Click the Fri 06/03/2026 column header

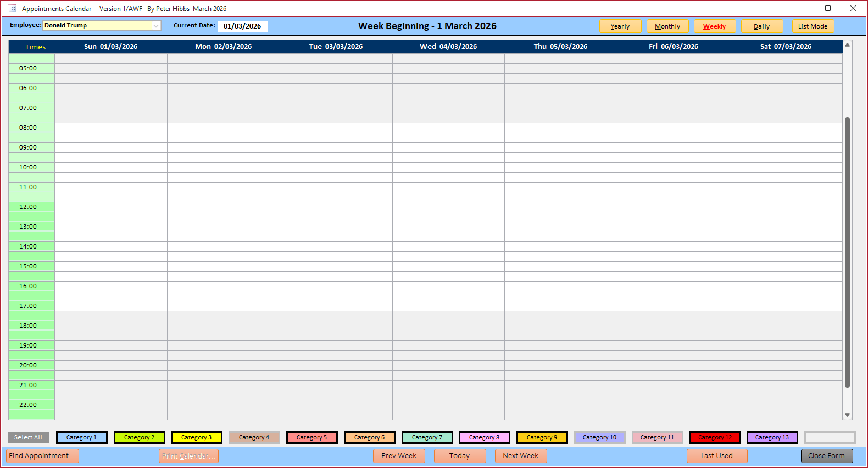pyautogui.click(x=674, y=47)
